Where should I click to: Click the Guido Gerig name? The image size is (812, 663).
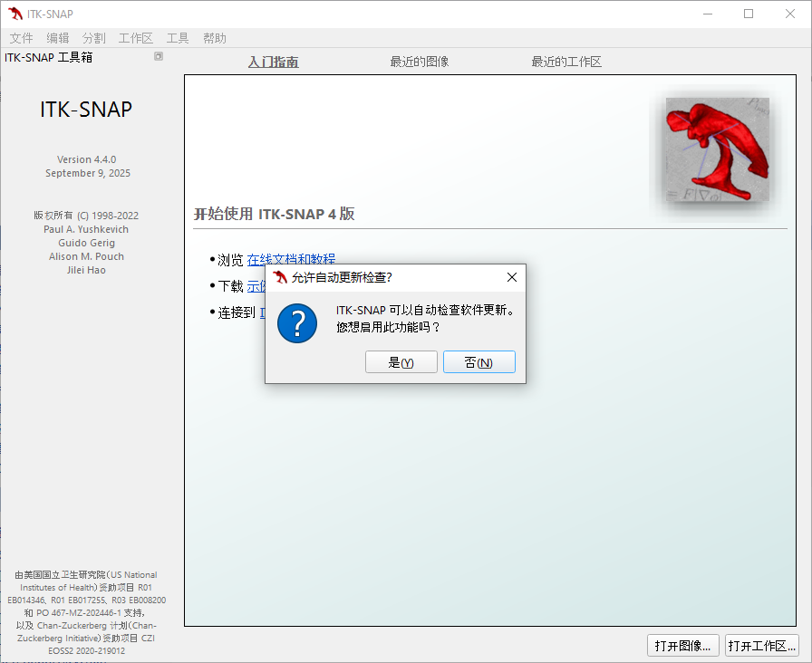[x=86, y=243]
